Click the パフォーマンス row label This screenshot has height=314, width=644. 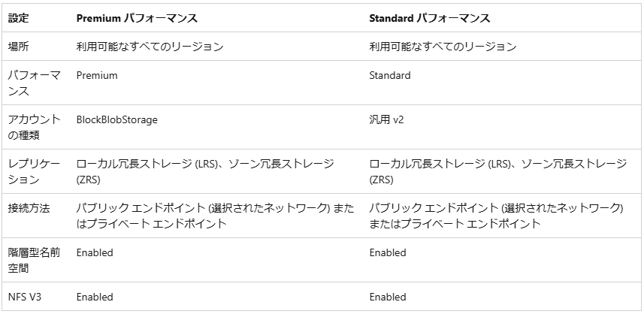(35, 83)
